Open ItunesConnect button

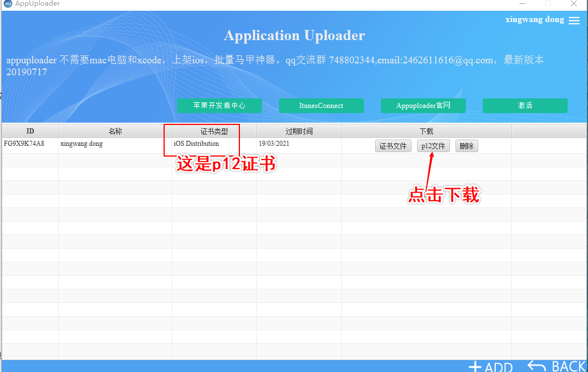click(321, 106)
